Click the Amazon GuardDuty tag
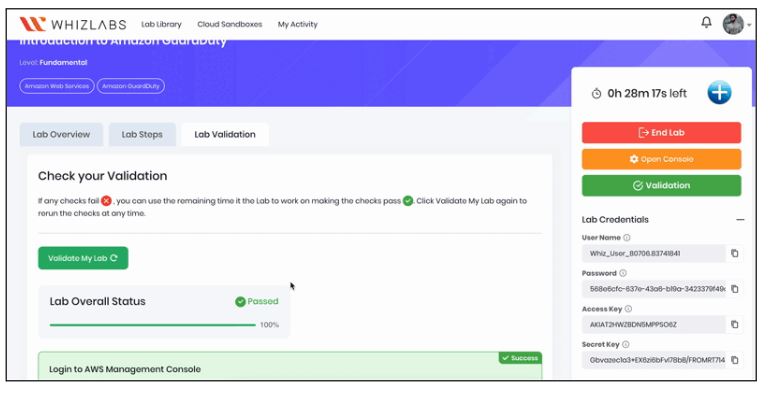 pos(130,86)
